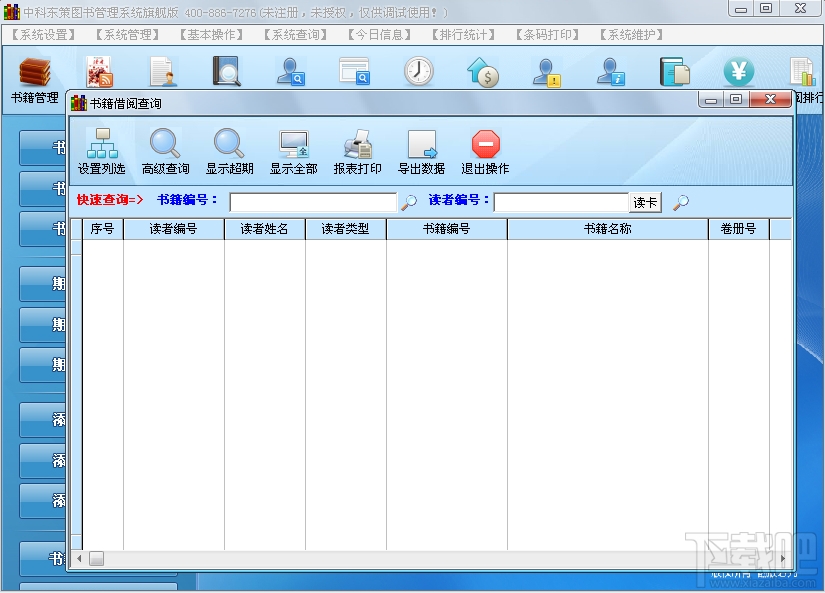
Task: Open 【系统管理】 menu
Action: (127, 35)
